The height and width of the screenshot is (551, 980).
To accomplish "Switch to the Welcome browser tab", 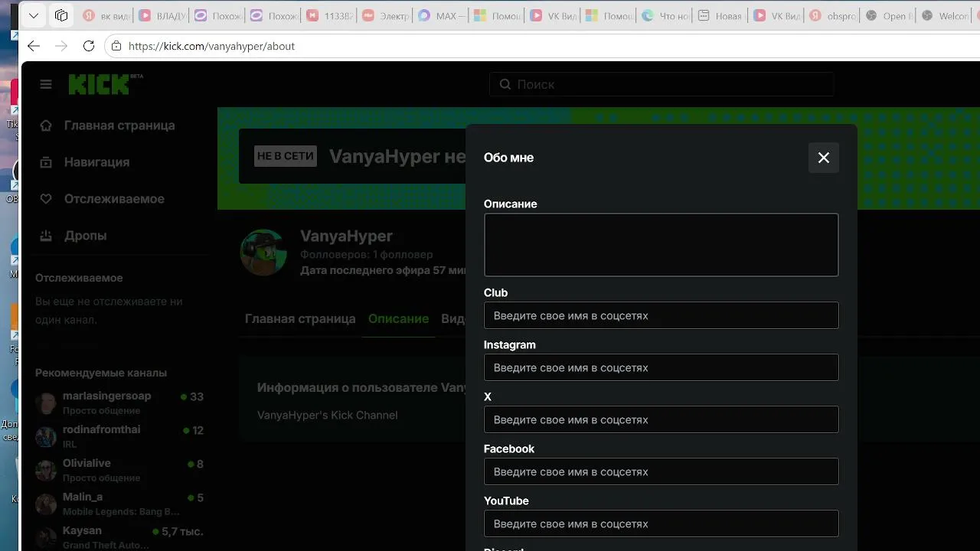I will tap(946, 15).
